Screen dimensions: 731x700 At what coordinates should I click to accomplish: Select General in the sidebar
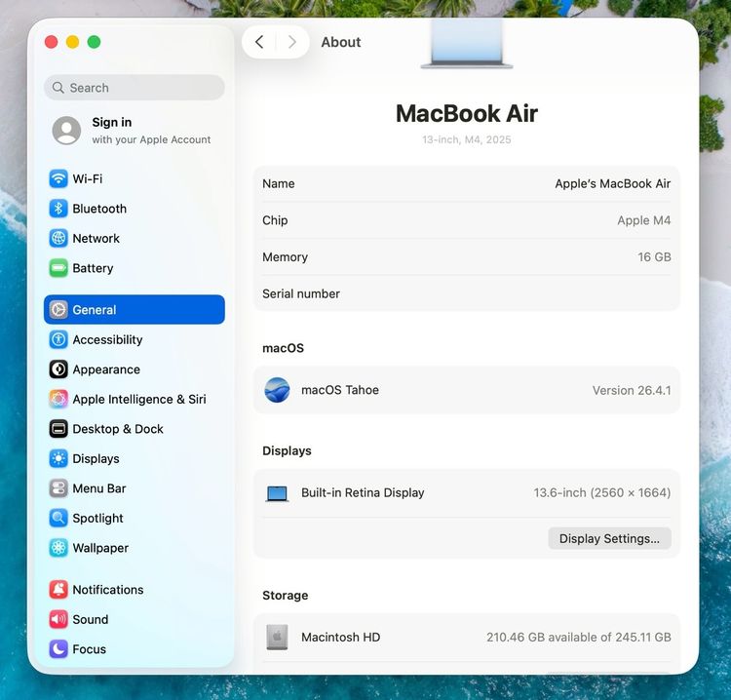[x=135, y=310]
